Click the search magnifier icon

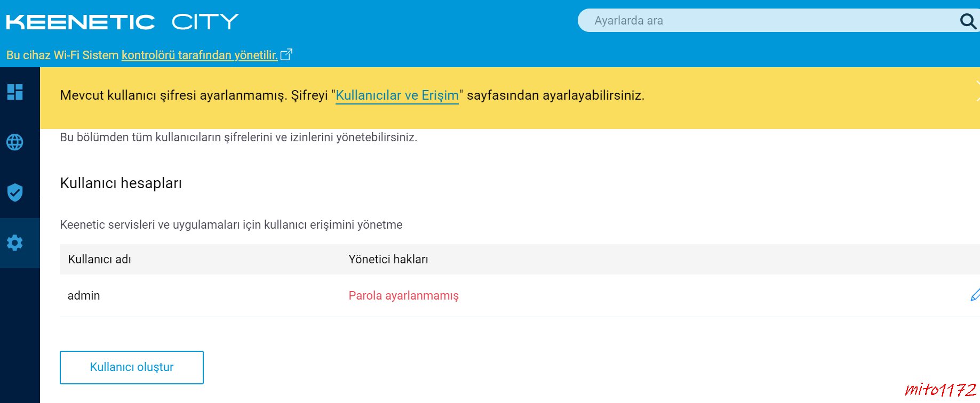coord(968,21)
